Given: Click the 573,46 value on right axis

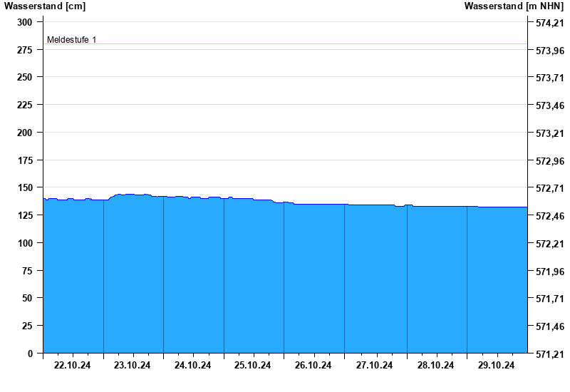Looking at the screenshot, I should click(x=550, y=105).
